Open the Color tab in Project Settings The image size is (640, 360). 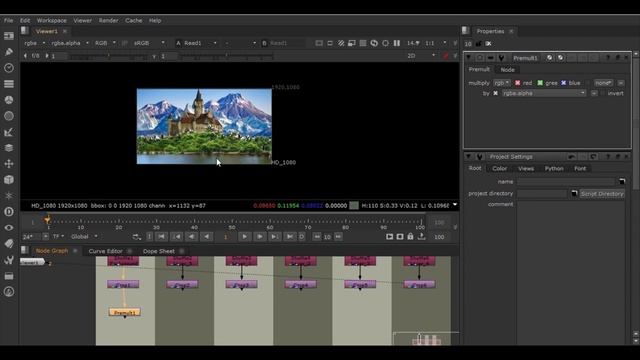(499, 169)
